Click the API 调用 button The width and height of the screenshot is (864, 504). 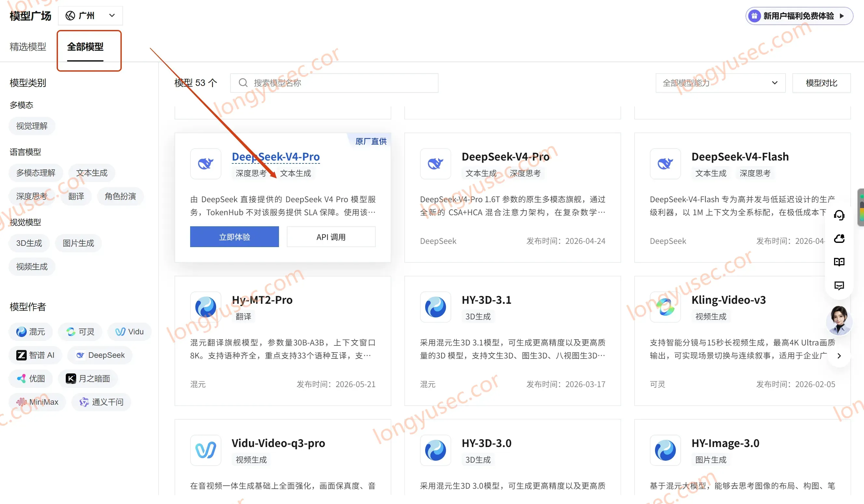tap(331, 237)
